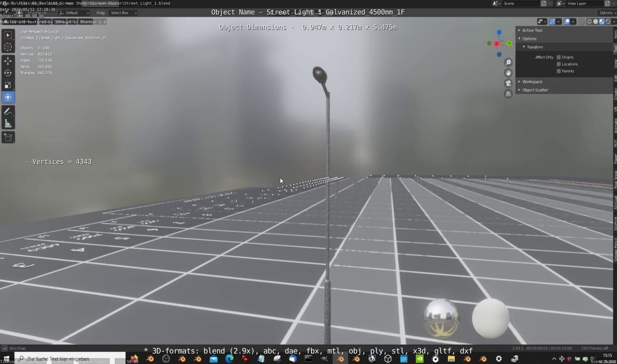Switch to material preview shading
The image size is (617, 364).
(x=602, y=22)
